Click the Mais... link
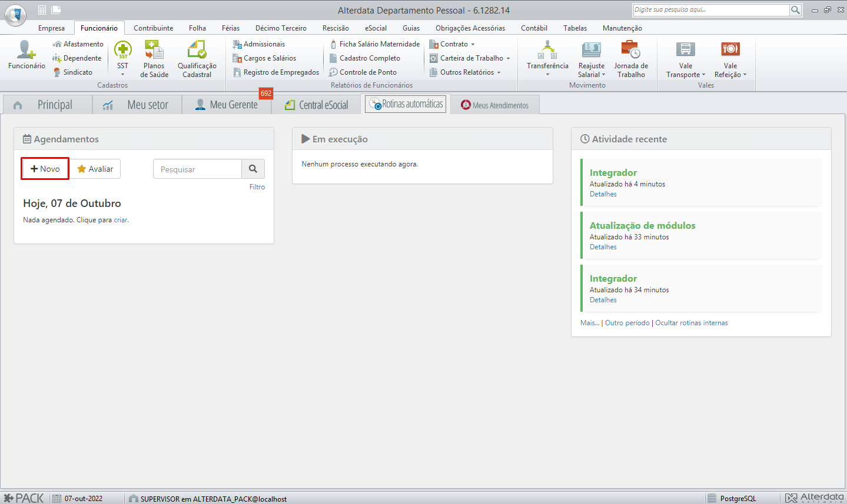Screen dimensions: 847x504 click(x=590, y=323)
